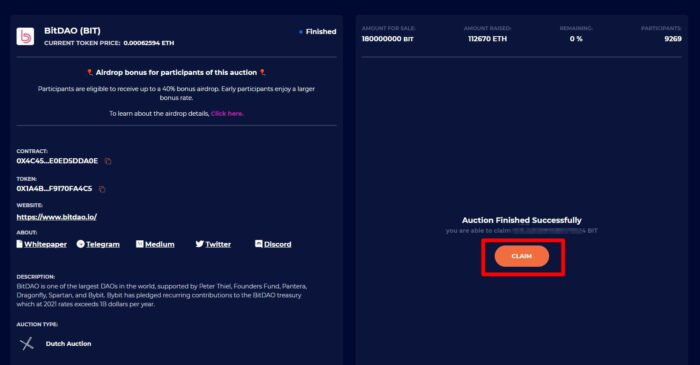Click the Telegram logo icon
Viewport: 700px width, 365px height.
[x=80, y=244]
